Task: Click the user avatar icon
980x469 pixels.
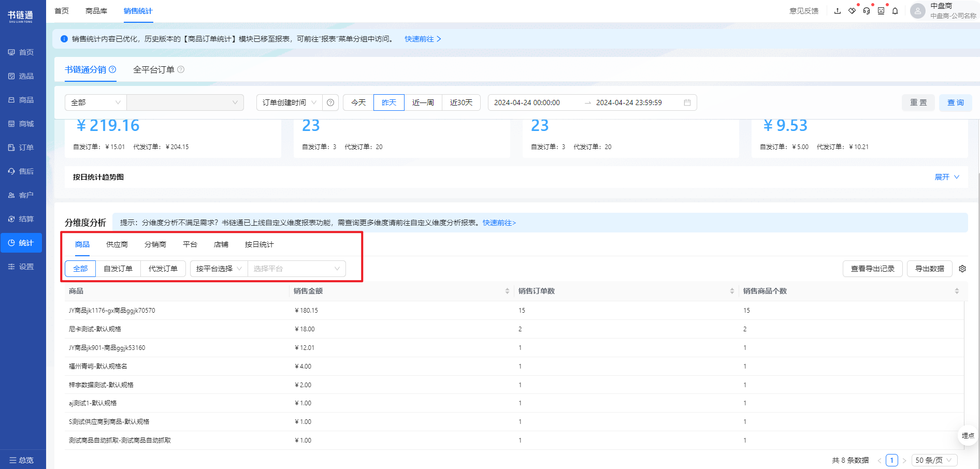Action: [x=918, y=11]
